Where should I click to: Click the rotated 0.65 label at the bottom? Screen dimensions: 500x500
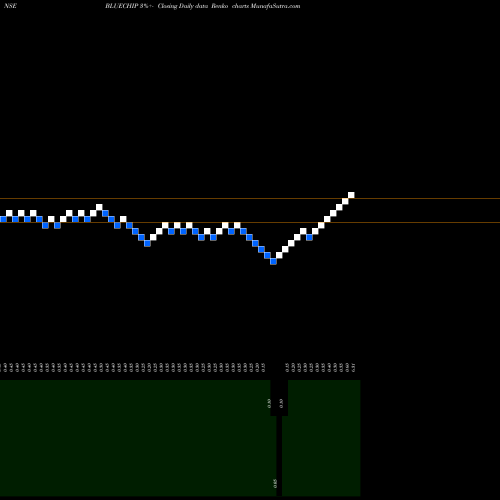(x=275, y=483)
